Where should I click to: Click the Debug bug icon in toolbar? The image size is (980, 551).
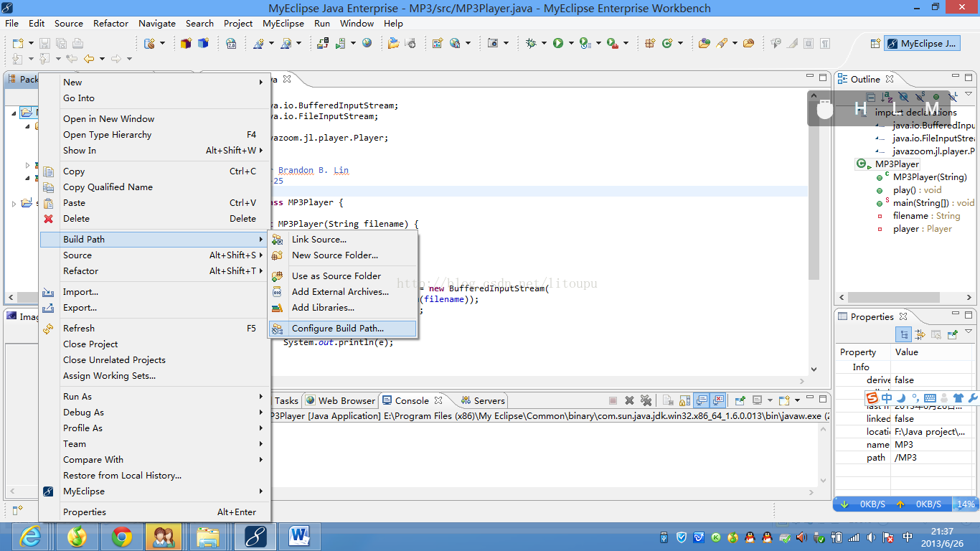[531, 43]
